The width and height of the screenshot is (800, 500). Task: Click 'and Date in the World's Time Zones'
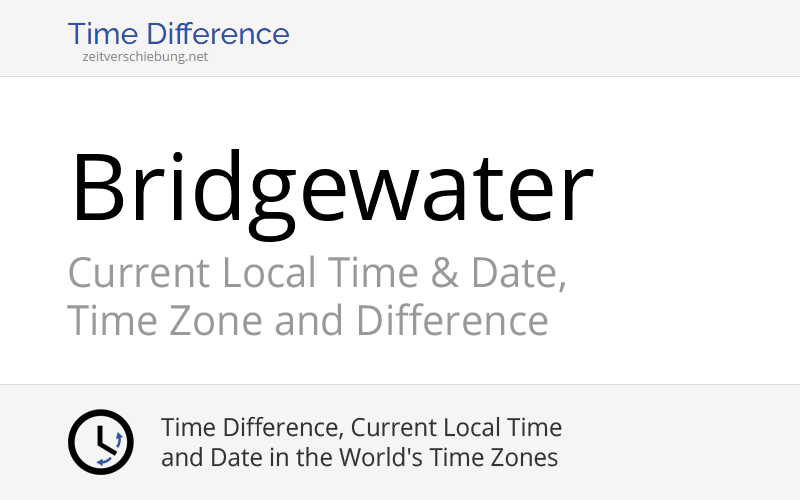[359, 458]
